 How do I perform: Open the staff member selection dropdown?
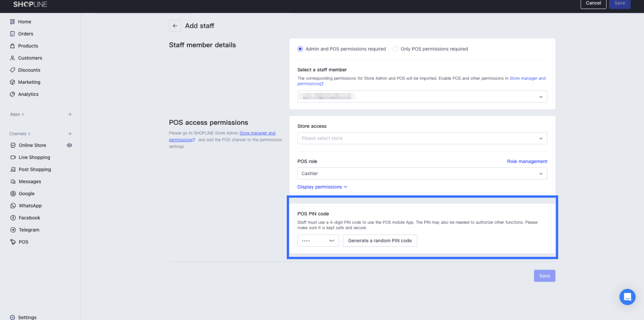(x=422, y=97)
